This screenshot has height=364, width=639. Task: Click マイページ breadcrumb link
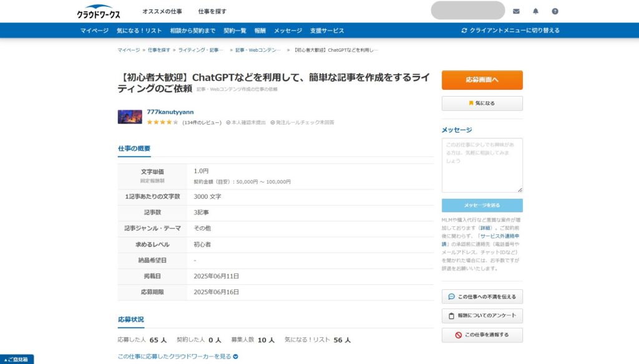pyautogui.click(x=129, y=50)
